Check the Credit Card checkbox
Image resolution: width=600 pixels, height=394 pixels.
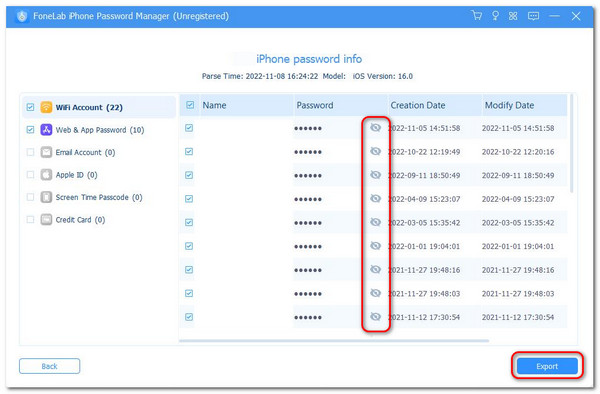tap(30, 220)
